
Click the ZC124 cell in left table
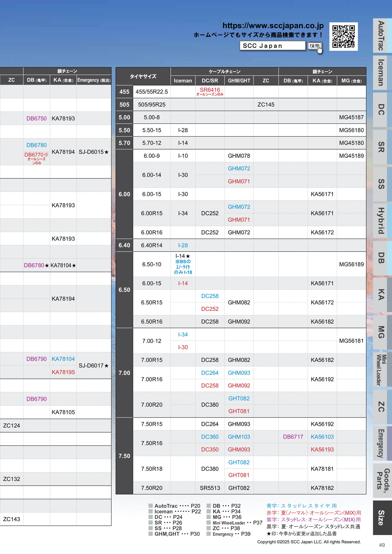12,426
